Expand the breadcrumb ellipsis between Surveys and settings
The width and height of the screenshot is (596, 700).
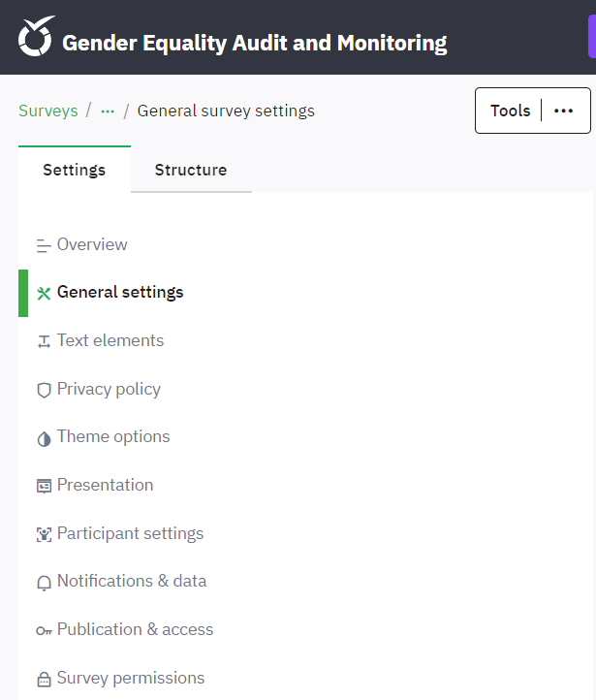108,111
